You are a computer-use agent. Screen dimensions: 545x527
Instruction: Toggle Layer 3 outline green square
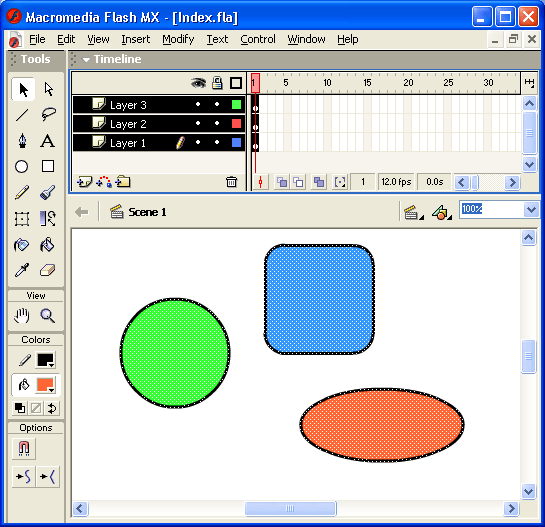pyautogui.click(x=236, y=104)
